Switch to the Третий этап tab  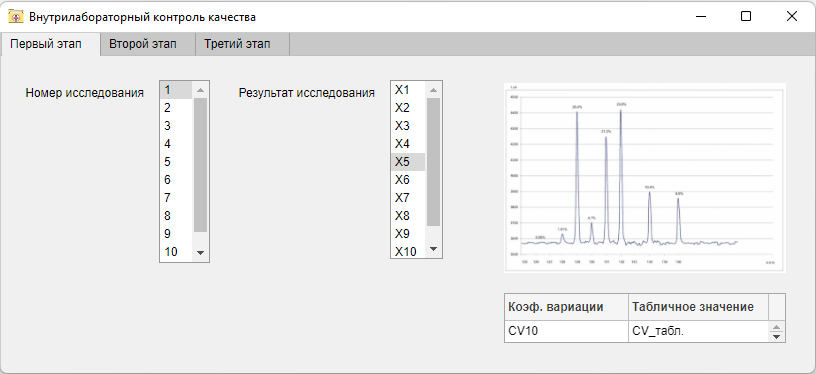pos(242,44)
